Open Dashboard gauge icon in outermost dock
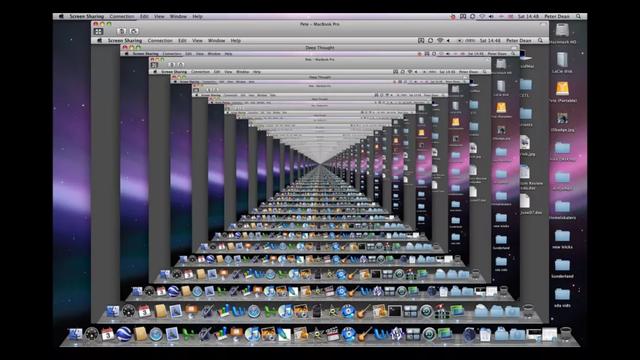This screenshot has height=360, width=640. (92, 334)
